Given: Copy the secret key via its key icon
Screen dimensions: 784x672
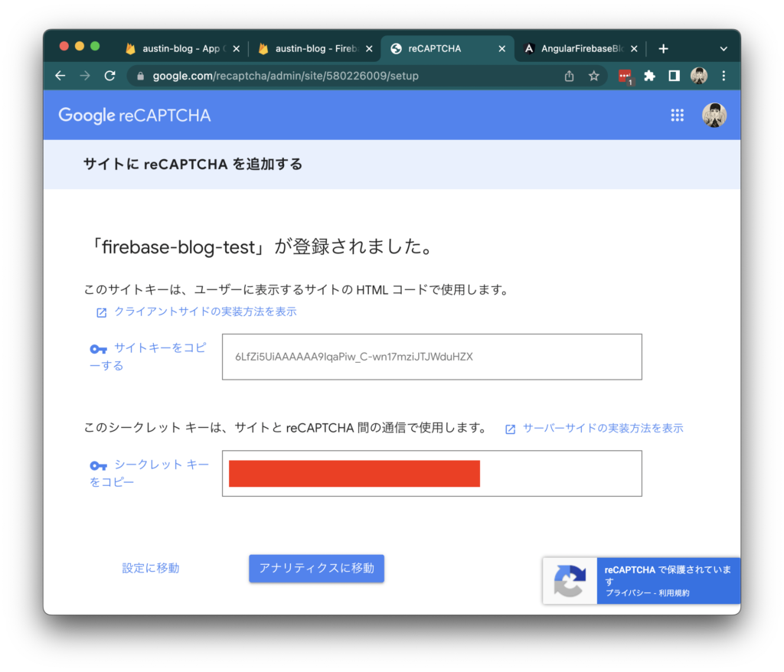Looking at the screenshot, I should pyautogui.click(x=99, y=465).
